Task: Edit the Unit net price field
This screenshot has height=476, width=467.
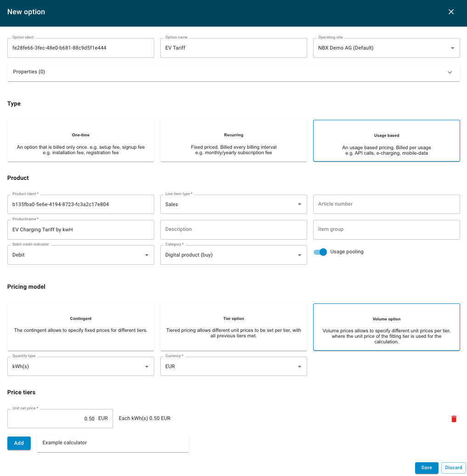Action: (60, 419)
